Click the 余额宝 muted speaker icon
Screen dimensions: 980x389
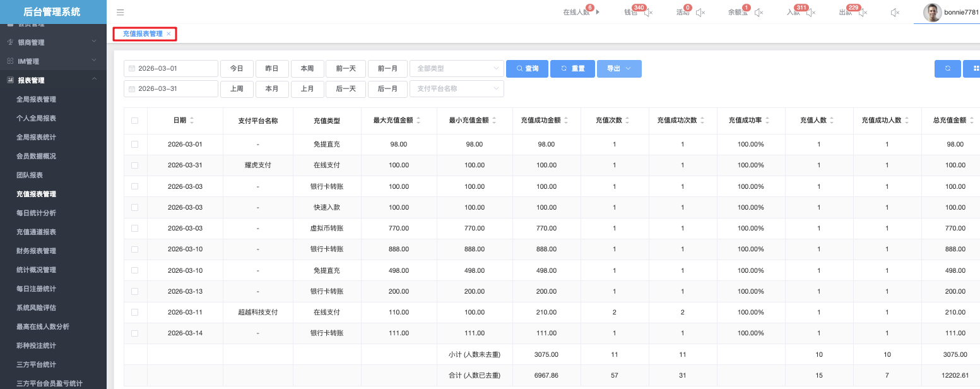tap(759, 13)
